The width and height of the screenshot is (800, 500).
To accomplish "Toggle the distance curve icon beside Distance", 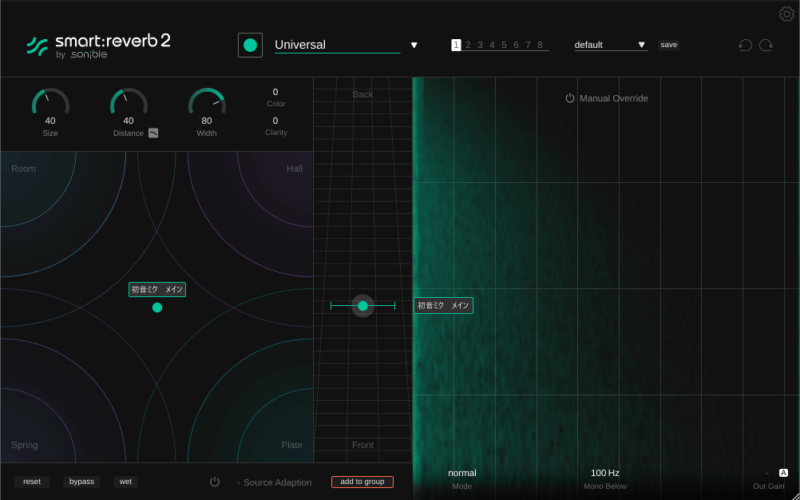I will (153, 133).
